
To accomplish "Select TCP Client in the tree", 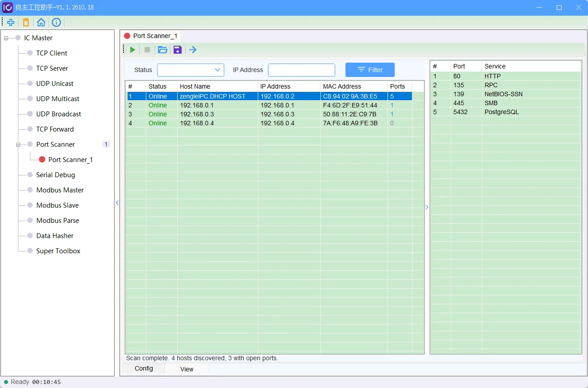I will click(51, 53).
